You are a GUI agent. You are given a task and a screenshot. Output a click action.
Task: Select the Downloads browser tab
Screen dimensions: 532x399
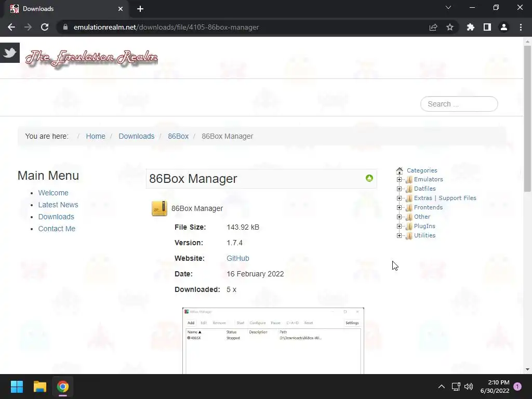[66, 9]
